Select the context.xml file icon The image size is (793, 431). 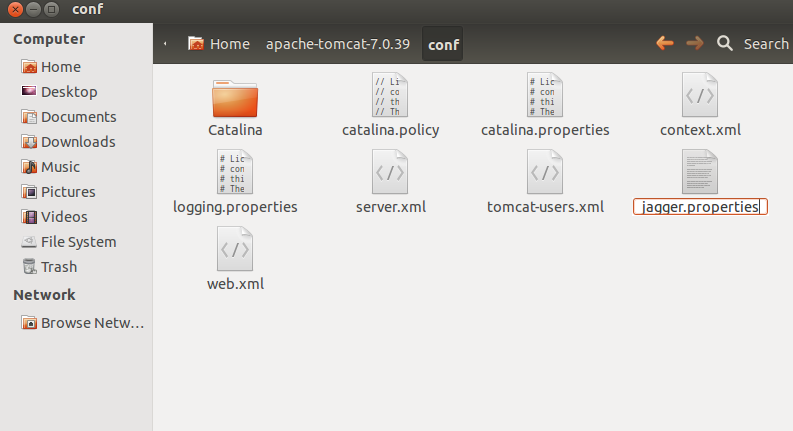pyautogui.click(x=700, y=95)
